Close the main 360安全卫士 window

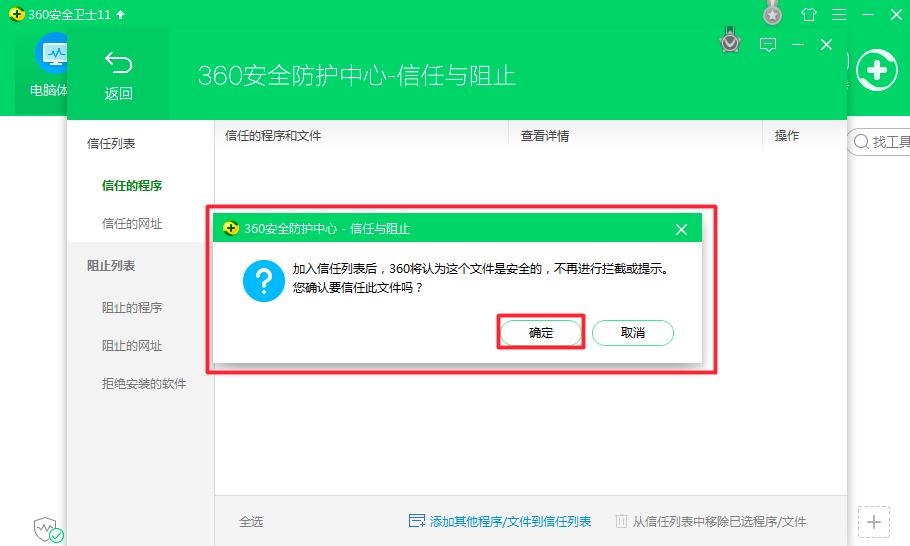pos(897,15)
